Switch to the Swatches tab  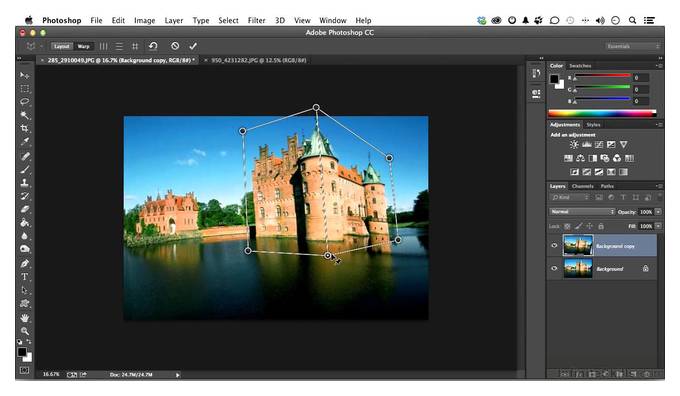580,65
